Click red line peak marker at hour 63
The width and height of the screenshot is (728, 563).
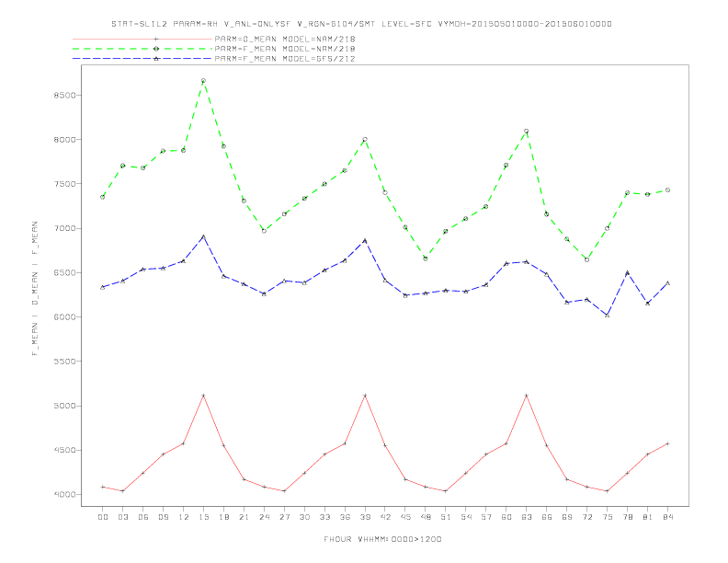[x=526, y=396]
